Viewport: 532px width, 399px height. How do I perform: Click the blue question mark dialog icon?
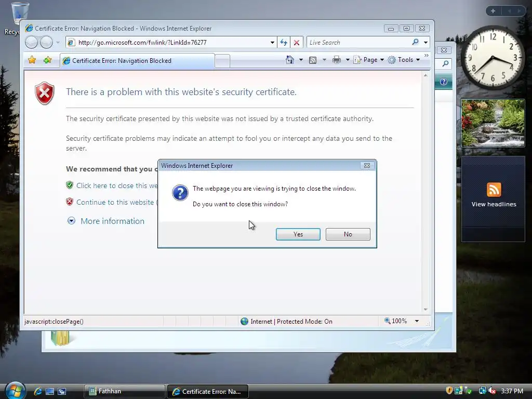click(180, 193)
